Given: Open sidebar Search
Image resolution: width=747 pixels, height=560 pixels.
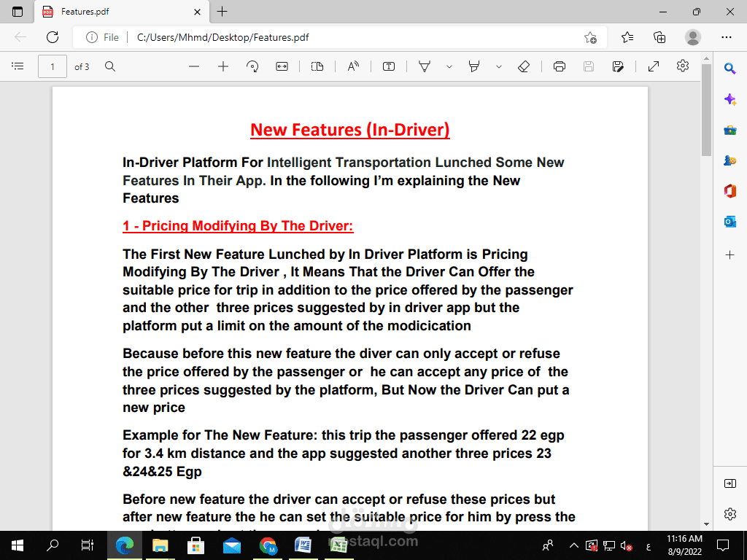Looking at the screenshot, I should coord(729,69).
